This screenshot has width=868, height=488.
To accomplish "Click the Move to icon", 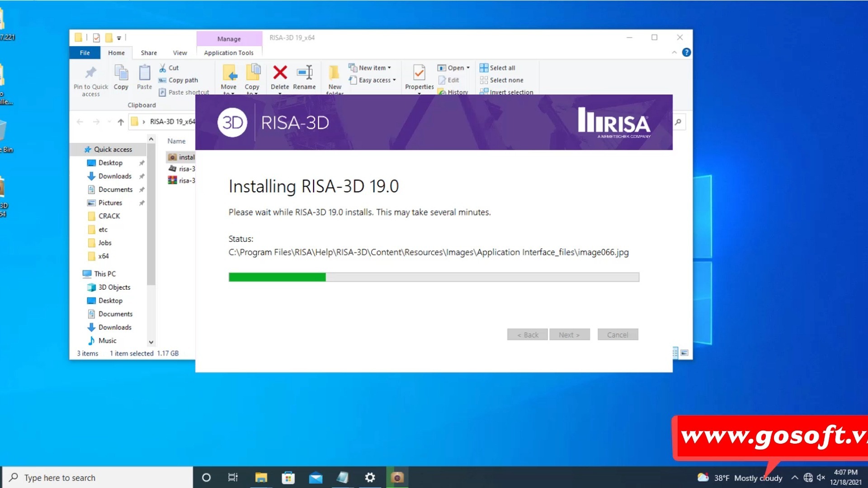I will click(x=229, y=72).
